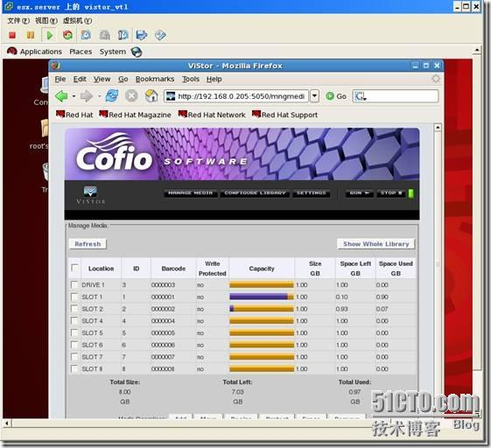Viewport: 491px width, 448px height.
Task: Click the snapshot clock icon in VM toolbar
Action: click(86, 35)
